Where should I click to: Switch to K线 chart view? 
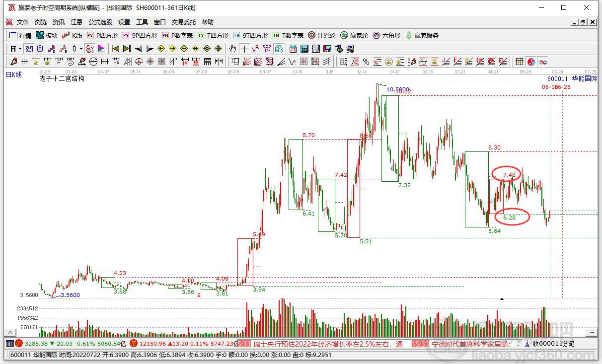(72, 35)
